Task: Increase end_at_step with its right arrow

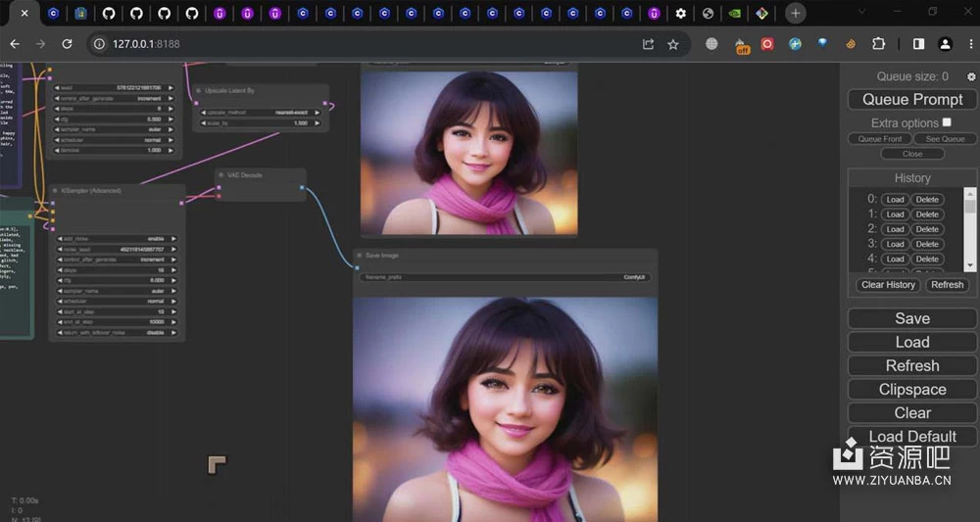Action: [173, 322]
